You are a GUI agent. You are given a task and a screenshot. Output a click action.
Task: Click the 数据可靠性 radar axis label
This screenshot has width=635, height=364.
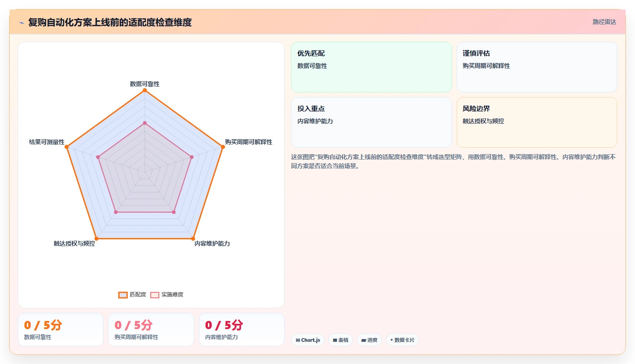point(145,84)
